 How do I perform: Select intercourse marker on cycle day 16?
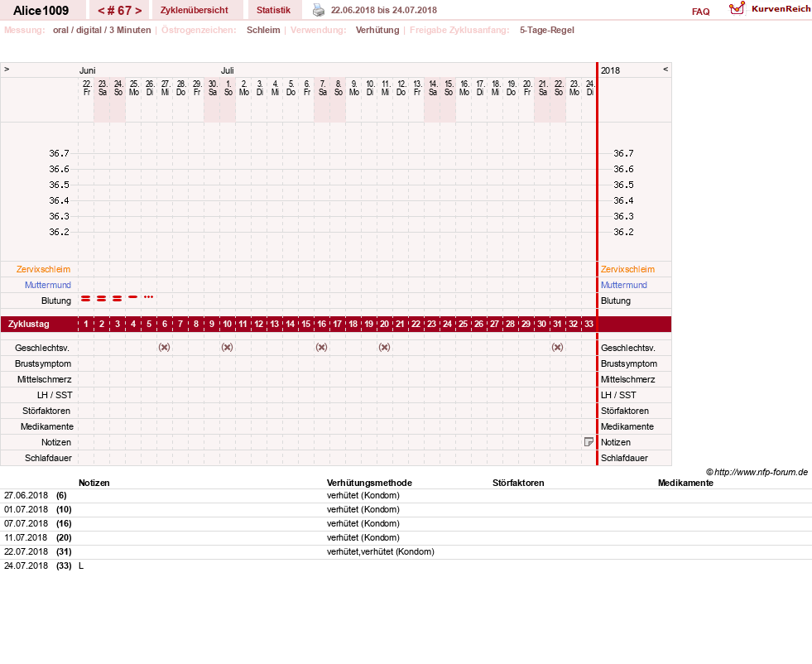click(x=322, y=348)
